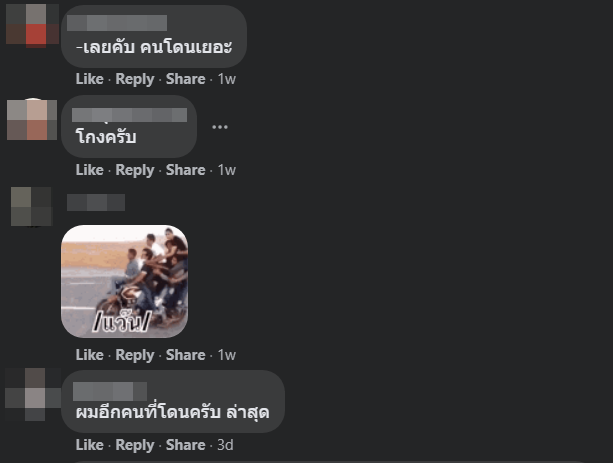Like the โกงครับ comment
This screenshot has height=463, width=613.
click(x=90, y=170)
